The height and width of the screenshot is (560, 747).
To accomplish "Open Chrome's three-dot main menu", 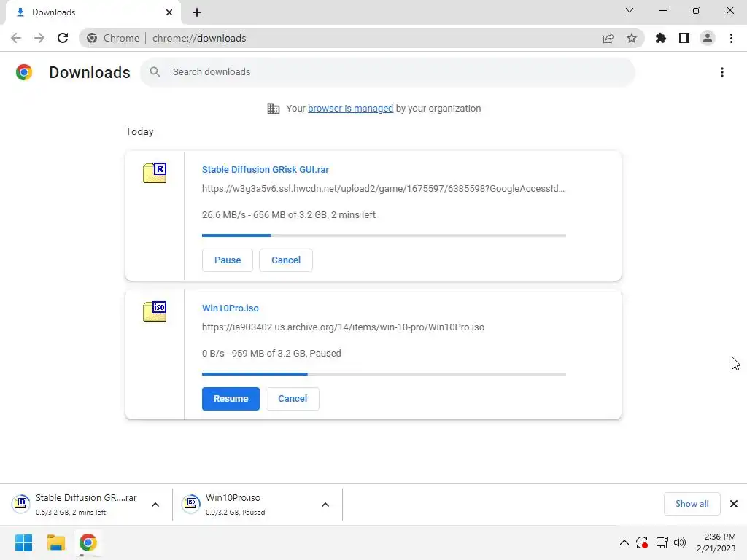I will [x=731, y=38].
